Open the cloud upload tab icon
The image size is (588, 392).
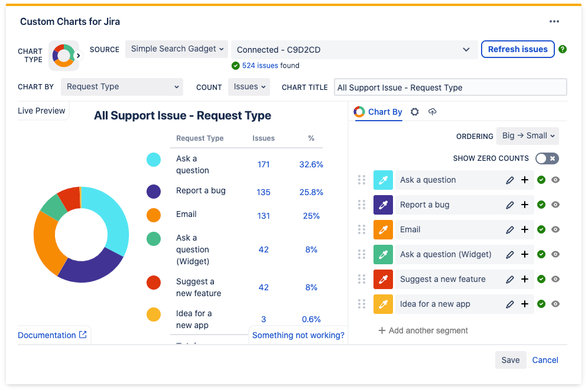432,112
